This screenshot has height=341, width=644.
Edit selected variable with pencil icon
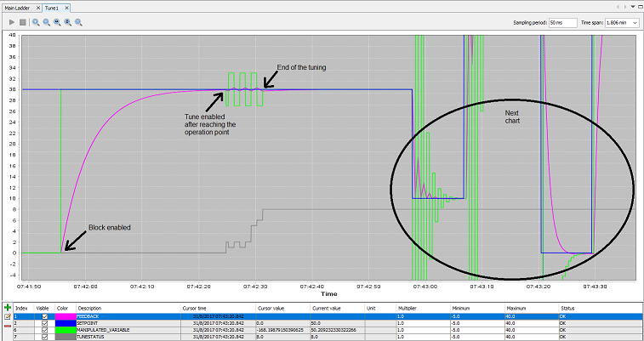(8, 317)
